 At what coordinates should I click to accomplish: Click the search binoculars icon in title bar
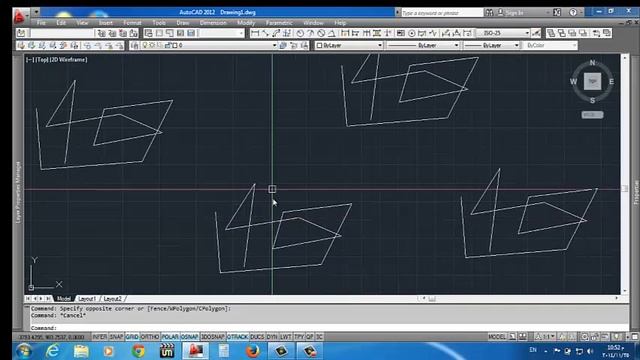pos(489,13)
